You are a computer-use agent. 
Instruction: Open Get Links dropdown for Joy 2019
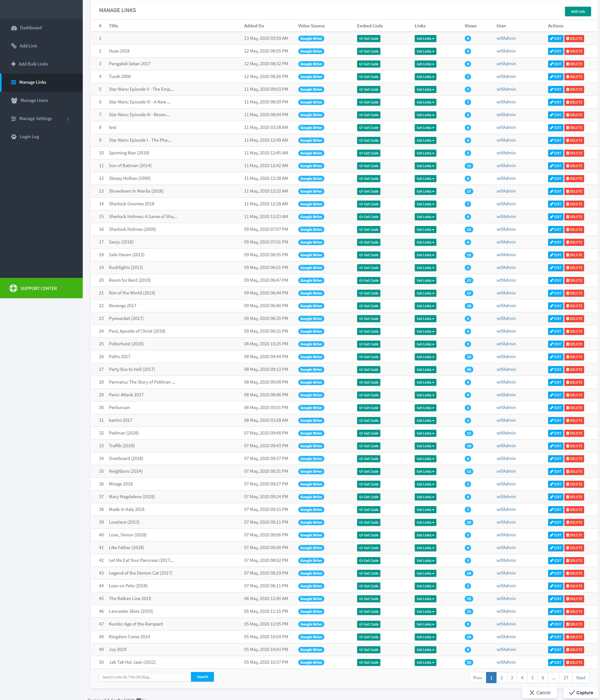425,650
